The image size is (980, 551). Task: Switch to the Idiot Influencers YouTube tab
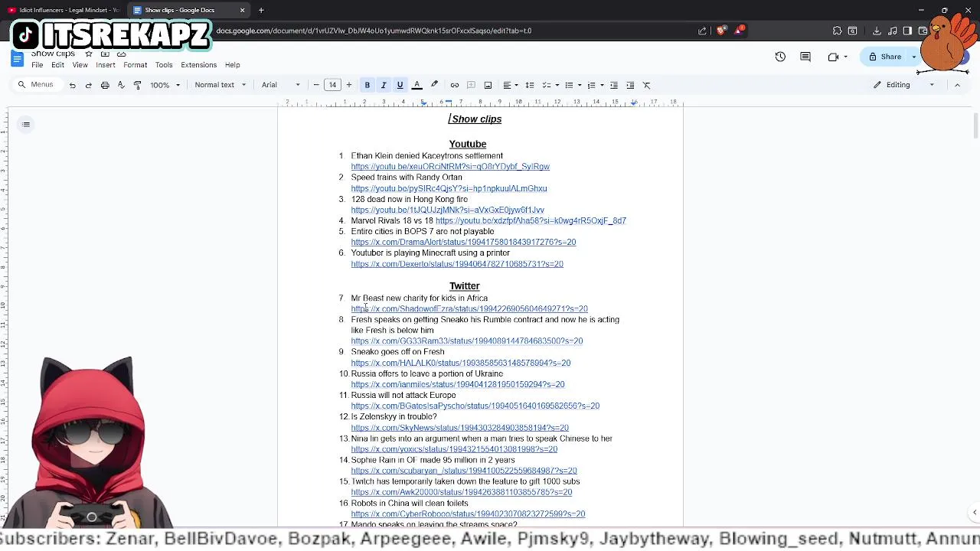[64, 10]
